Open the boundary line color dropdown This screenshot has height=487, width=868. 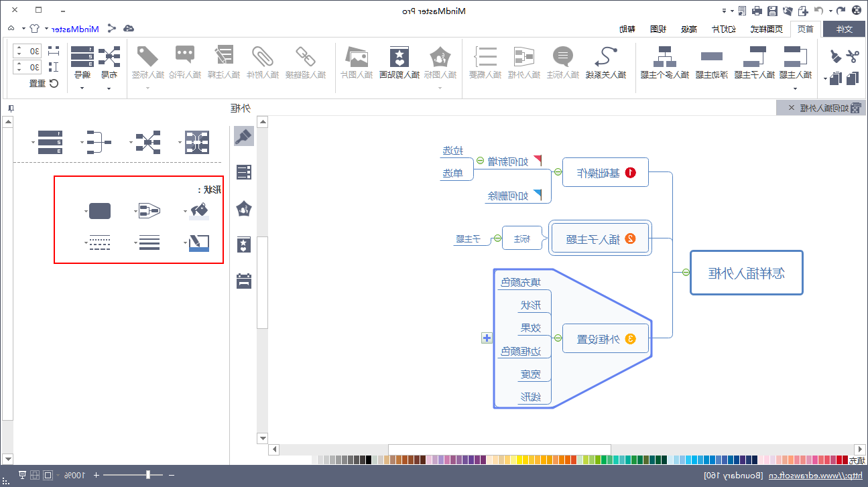point(185,243)
